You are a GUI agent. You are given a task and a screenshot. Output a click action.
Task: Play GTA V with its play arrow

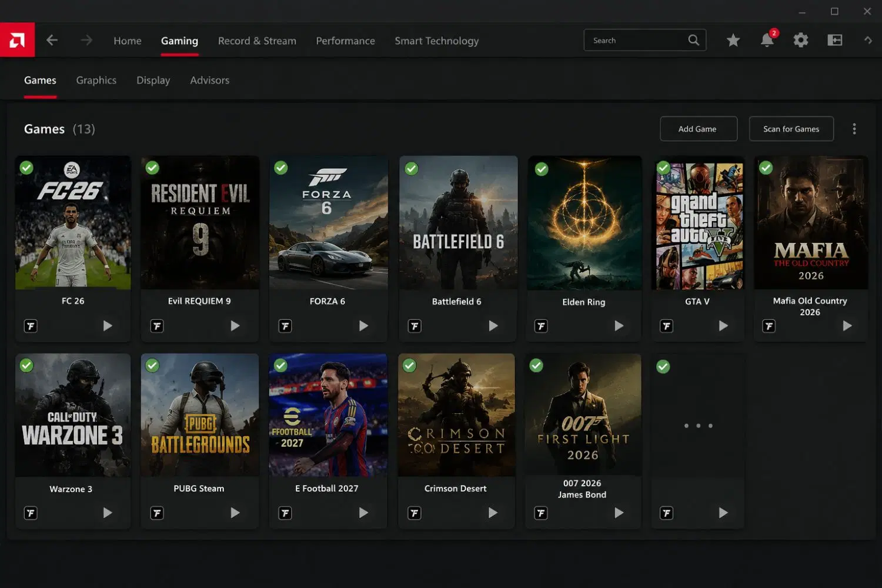(x=723, y=326)
